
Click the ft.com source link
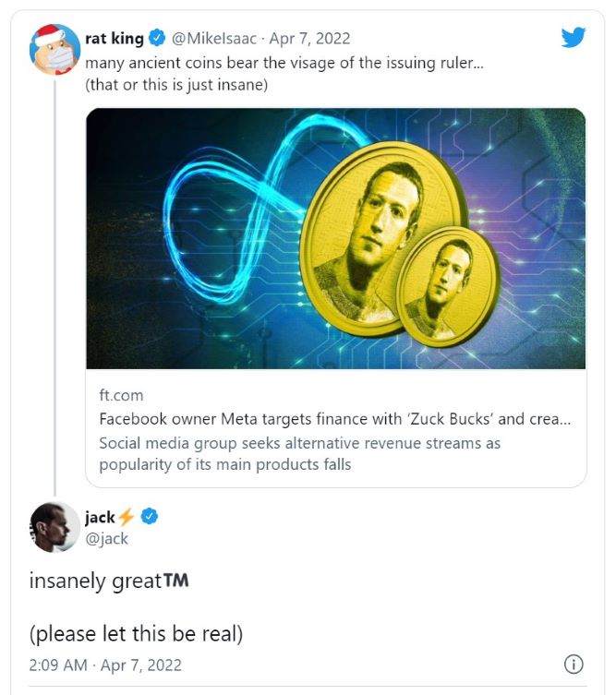[121, 395]
